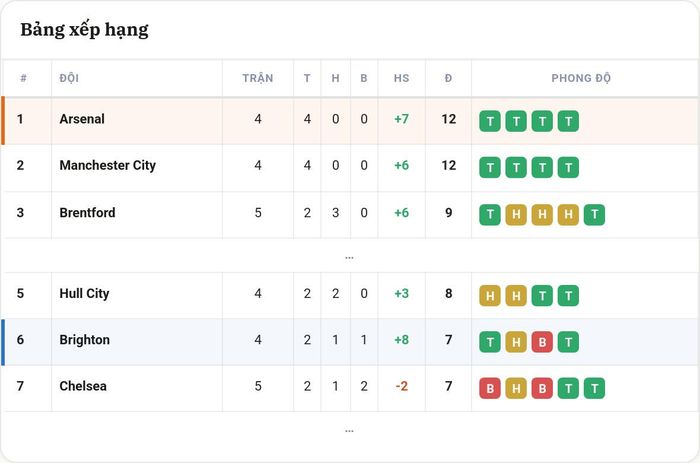Expand hidden rows below Chelsea via ellipsis
Screen dimensions: 700x463
pyautogui.click(x=349, y=431)
